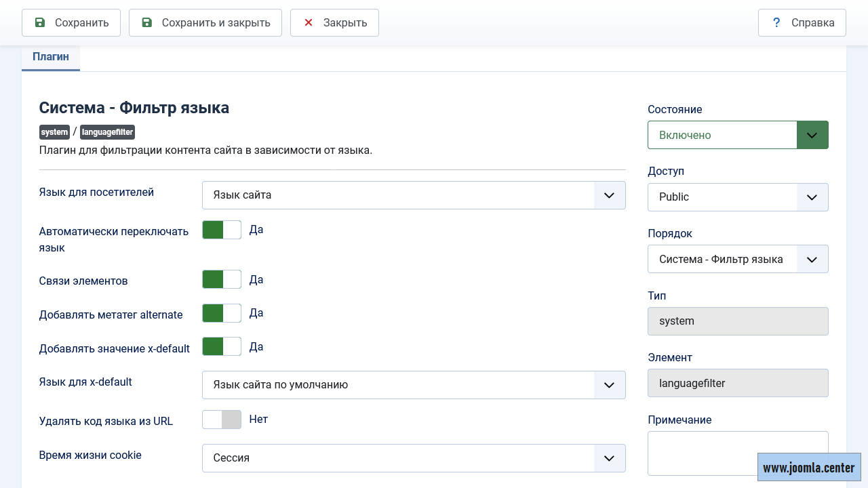The width and height of the screenshot is (868, 488).
Task: Click the Help question mark icon
Action: point(776,22)
